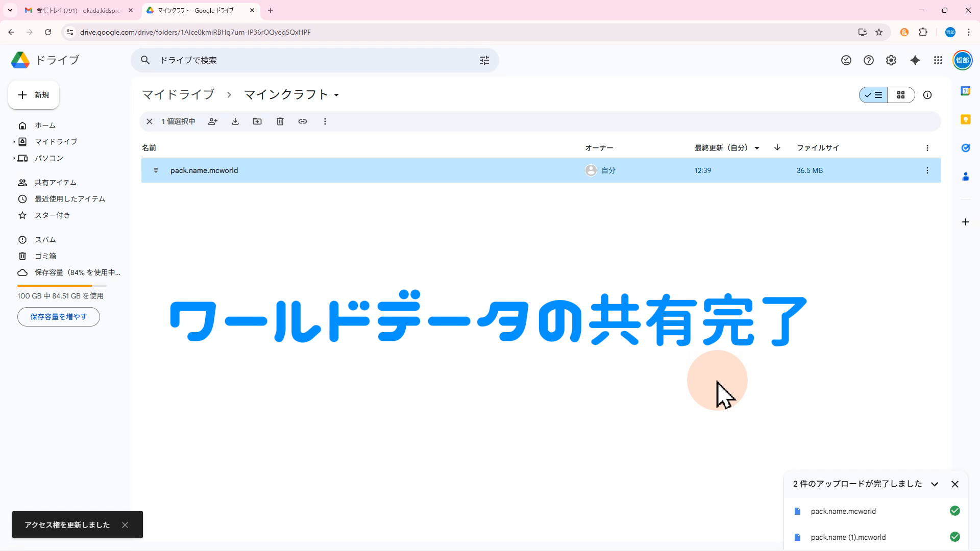Collapse the upload completed panel

935,484
